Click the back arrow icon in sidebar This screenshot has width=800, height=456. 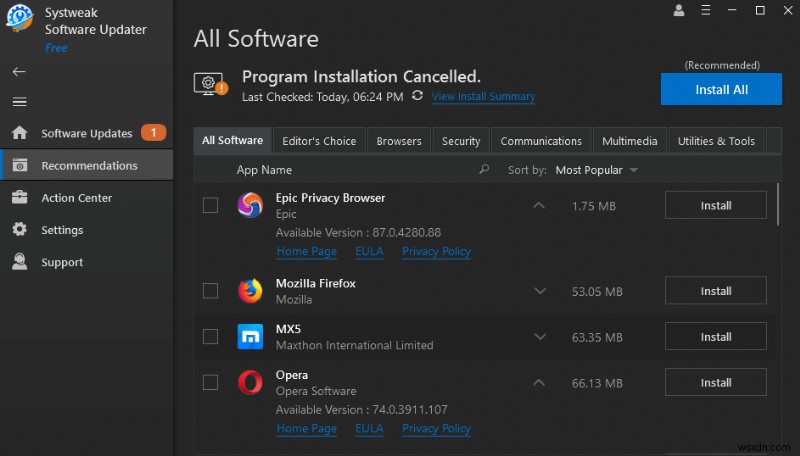[18, 72]
